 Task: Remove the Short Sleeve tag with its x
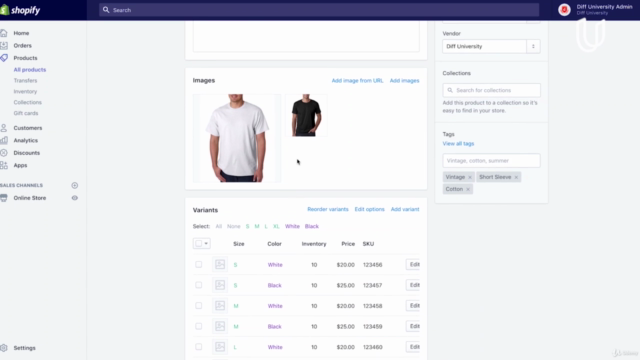tap(516, 177)
